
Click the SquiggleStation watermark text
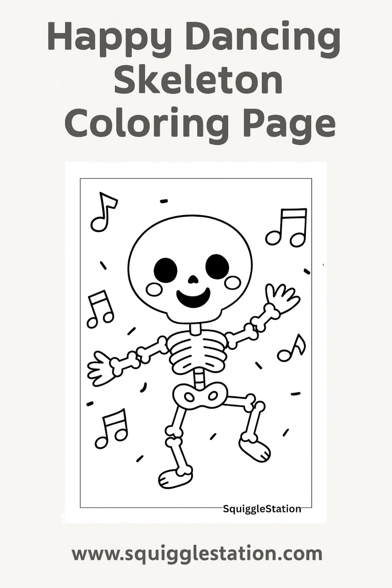(262, 509)
